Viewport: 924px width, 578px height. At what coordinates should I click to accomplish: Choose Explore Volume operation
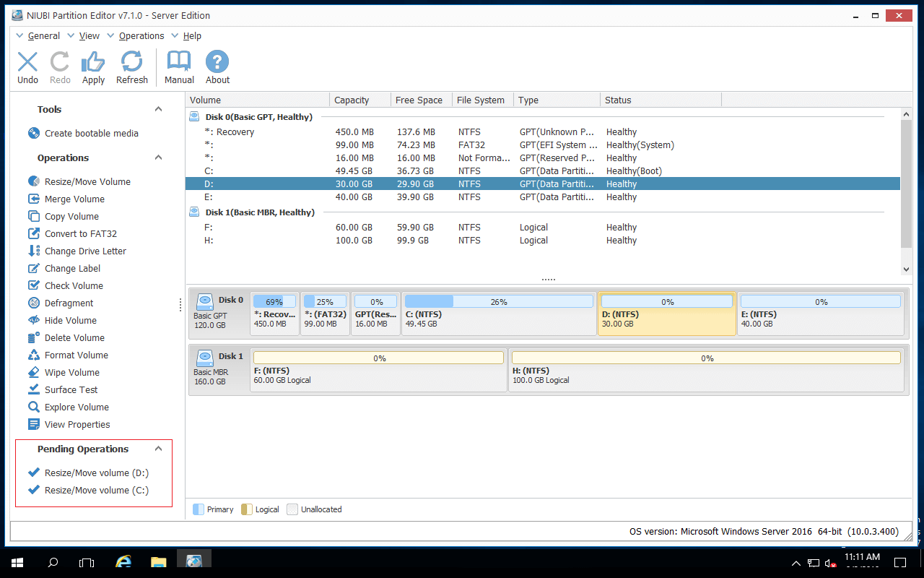click(68, 407)
